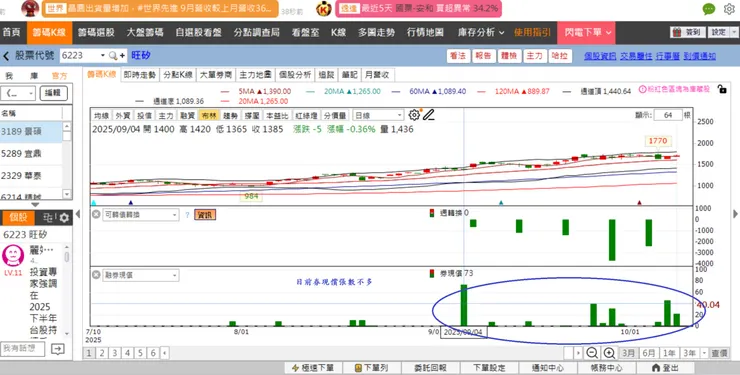Screen dimensions: 740x375
Task: Switch to the 主力地圖 tab
Action: 255,75
